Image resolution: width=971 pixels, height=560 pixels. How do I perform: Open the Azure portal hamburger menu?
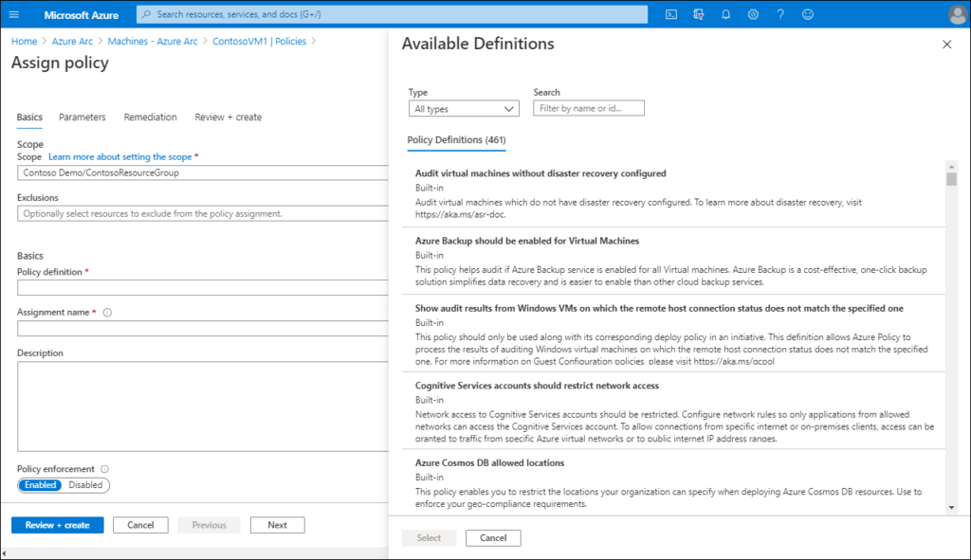point(13,14)
